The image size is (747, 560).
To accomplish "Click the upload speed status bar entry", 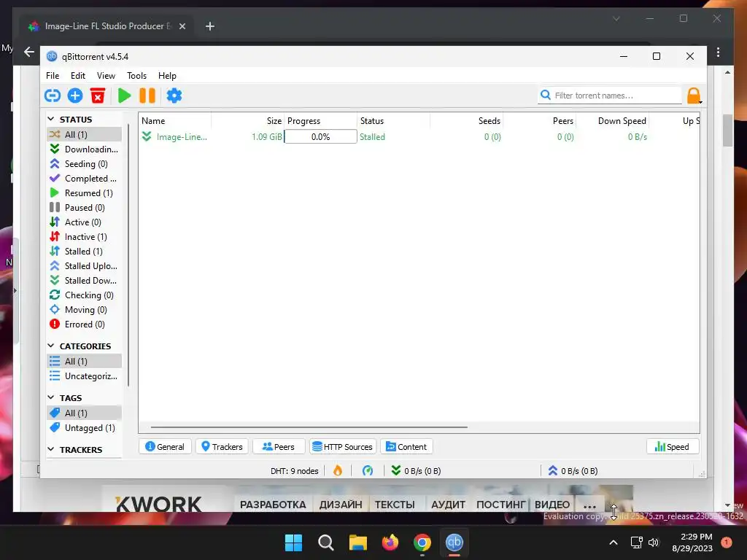I will click(573, 471).
